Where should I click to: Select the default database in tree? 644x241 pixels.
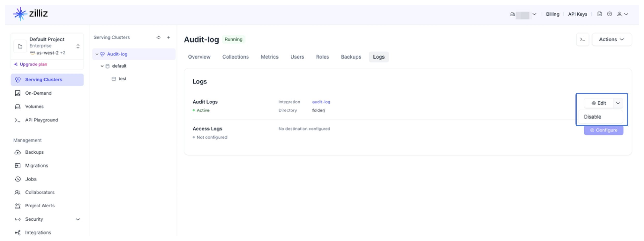119,66
